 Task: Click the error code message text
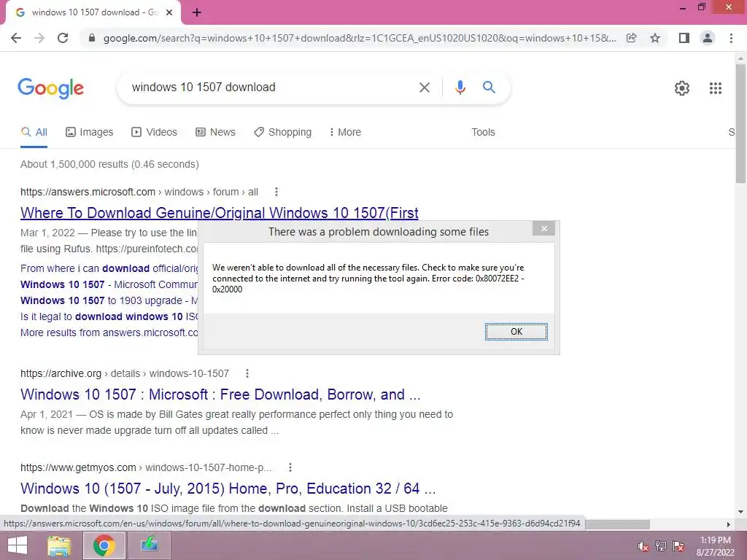coord(368,279)
